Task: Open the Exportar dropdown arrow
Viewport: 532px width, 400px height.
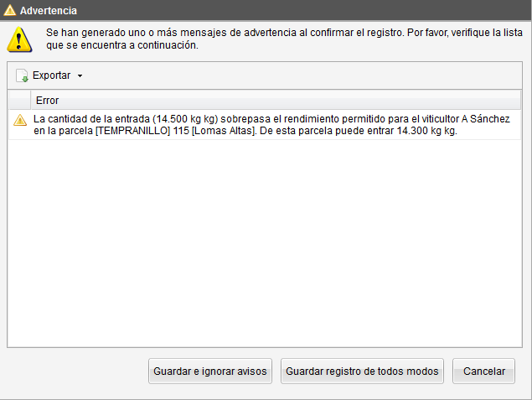Action: point(80,75)
